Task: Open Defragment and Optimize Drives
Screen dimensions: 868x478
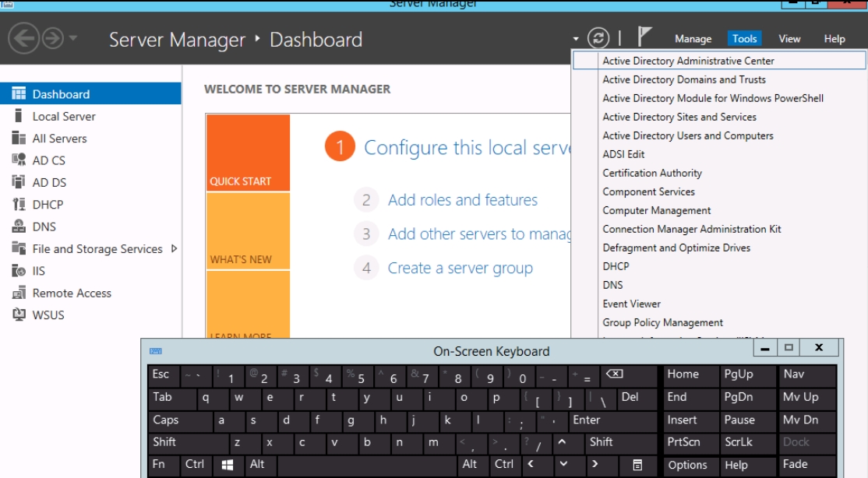Action: (x=719, y=248)
